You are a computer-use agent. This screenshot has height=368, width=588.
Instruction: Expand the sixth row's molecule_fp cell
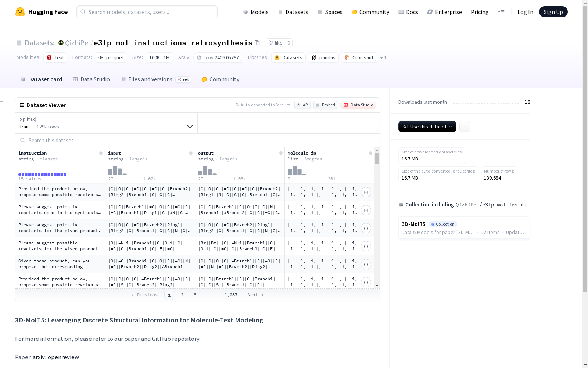(366, 282)
